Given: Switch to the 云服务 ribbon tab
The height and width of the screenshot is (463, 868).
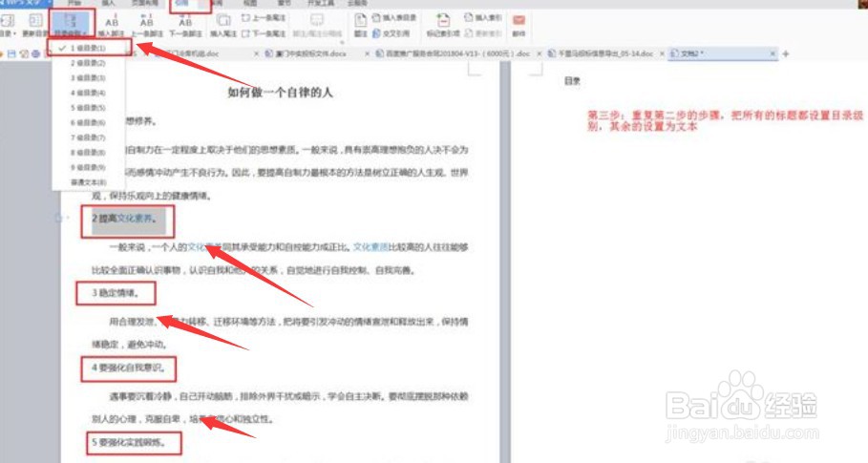Looking at the screenshot, I should [x=357, y=3].
